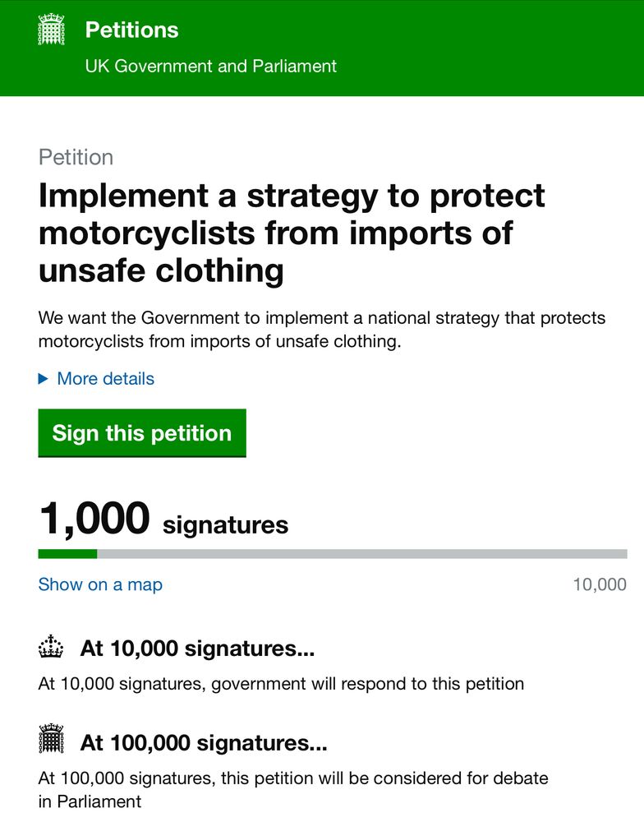The width and height of the screenshot is (644, 822).
Task: Click the 10,000 target label under progress bar
Action: pyautogui.click(x=599, y=584)
